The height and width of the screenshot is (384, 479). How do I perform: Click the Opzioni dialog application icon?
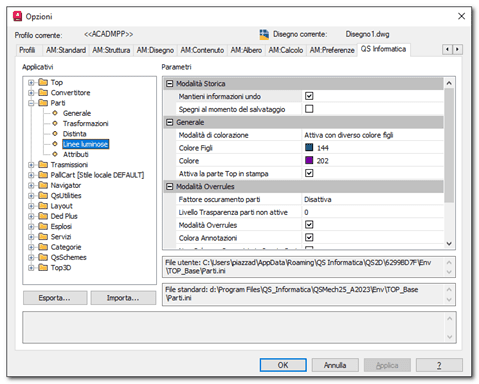pos(17,16)
